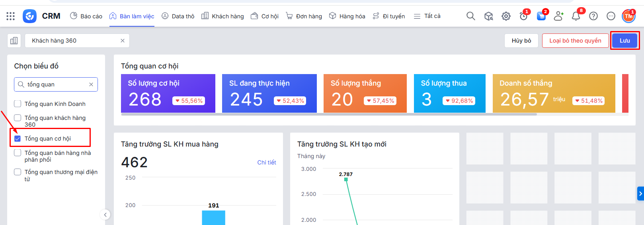The image size is (644, 225).
Task: Open the reminder clock icon with badge
Action: (523, 16)
